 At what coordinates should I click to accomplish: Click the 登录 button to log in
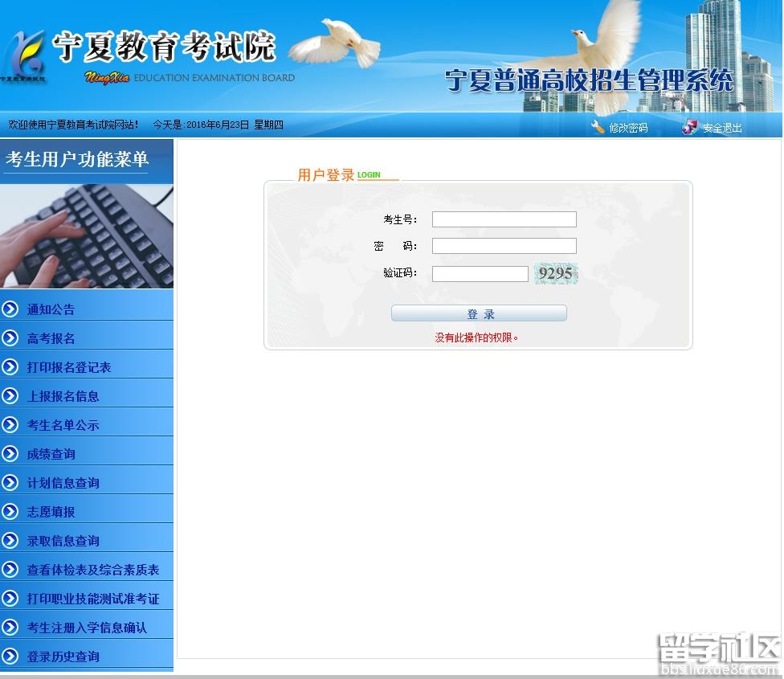(x=479, y=313)
